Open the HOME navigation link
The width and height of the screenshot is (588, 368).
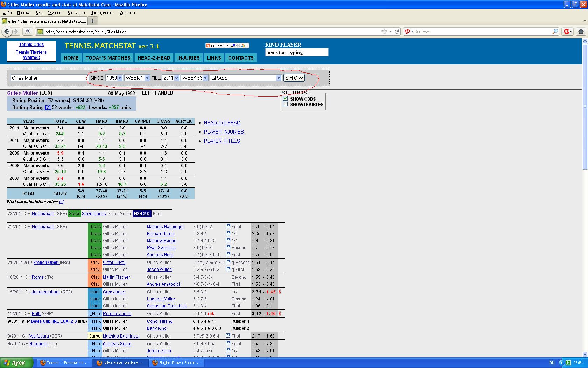71,58
